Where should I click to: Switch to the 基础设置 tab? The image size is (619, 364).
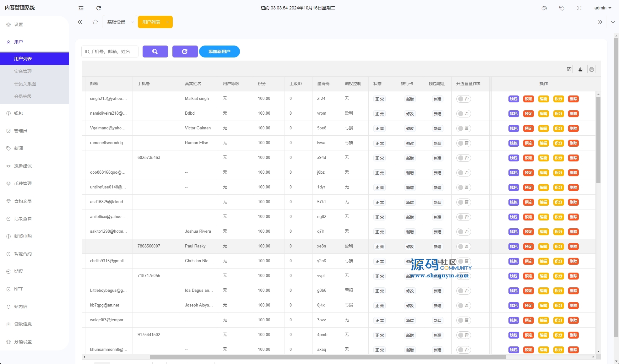(116, 22)
